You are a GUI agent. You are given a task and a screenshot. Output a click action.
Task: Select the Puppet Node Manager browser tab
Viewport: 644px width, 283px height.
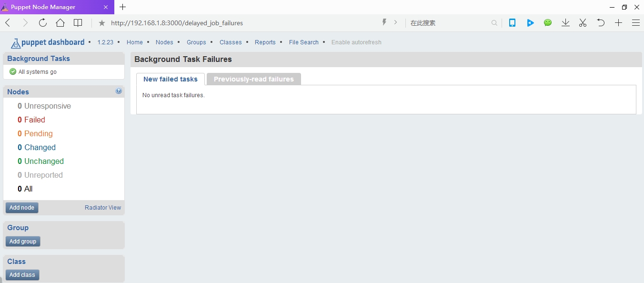point(57,7)
